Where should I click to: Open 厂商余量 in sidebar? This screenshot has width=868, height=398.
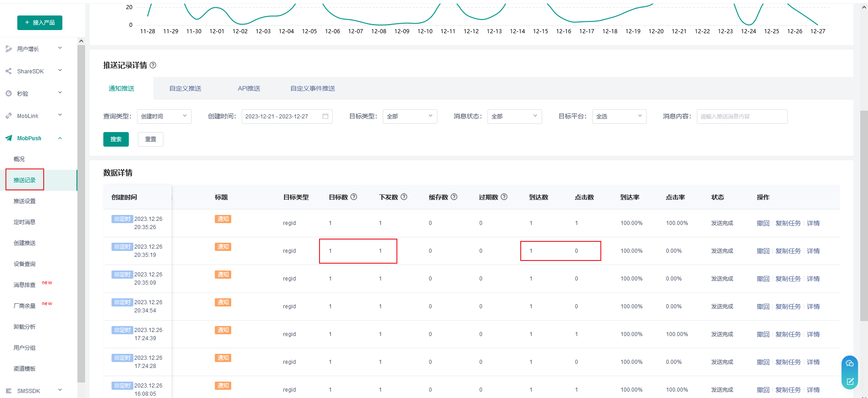pos(25,306)
